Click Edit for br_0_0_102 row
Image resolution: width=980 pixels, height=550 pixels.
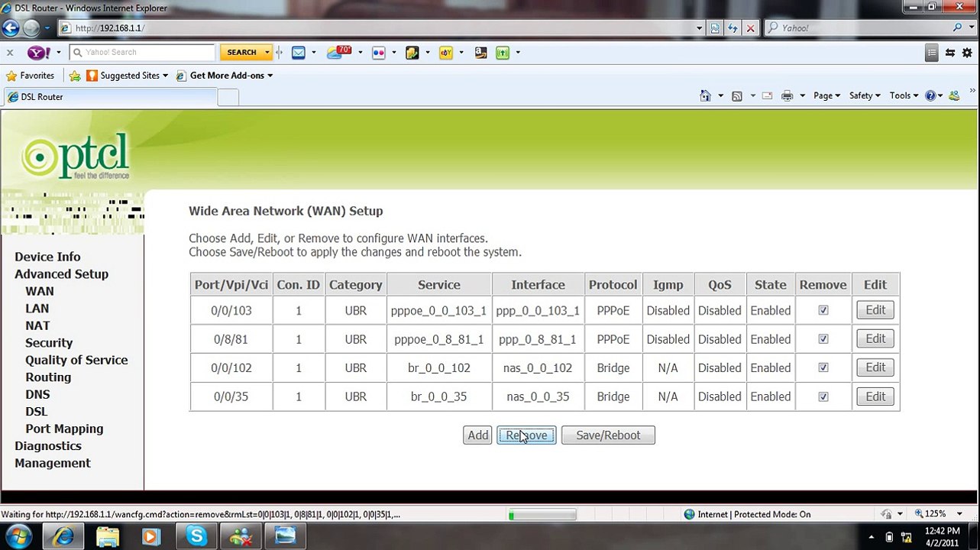[875, 367]
